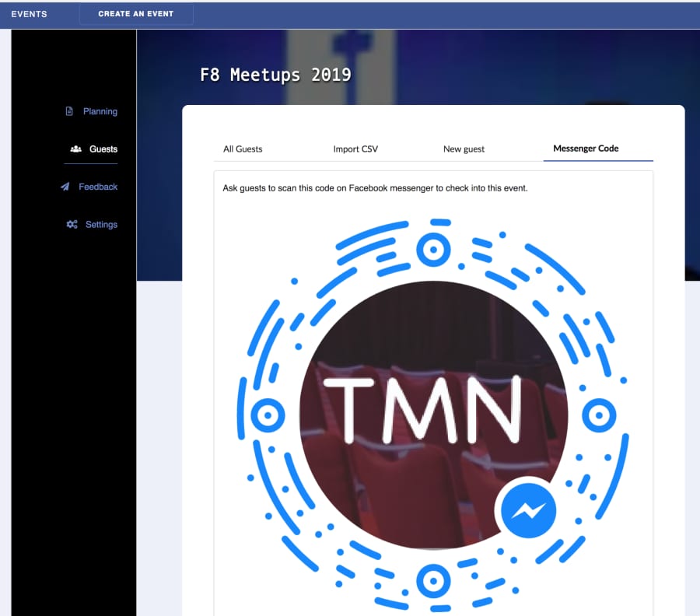Viewport: 700px width, 616px height.
Task: Open the New guest tab
Action: coord(464,149)
